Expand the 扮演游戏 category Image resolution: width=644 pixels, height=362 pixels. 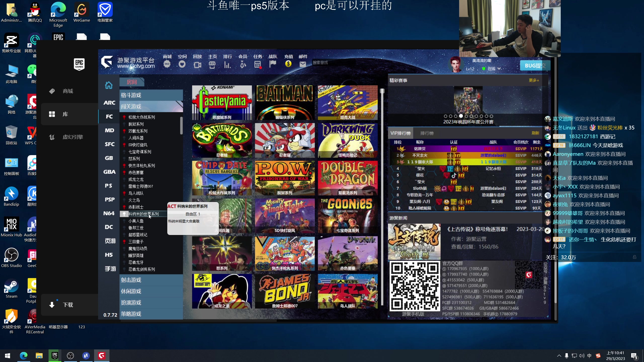[x=151, y=302]
